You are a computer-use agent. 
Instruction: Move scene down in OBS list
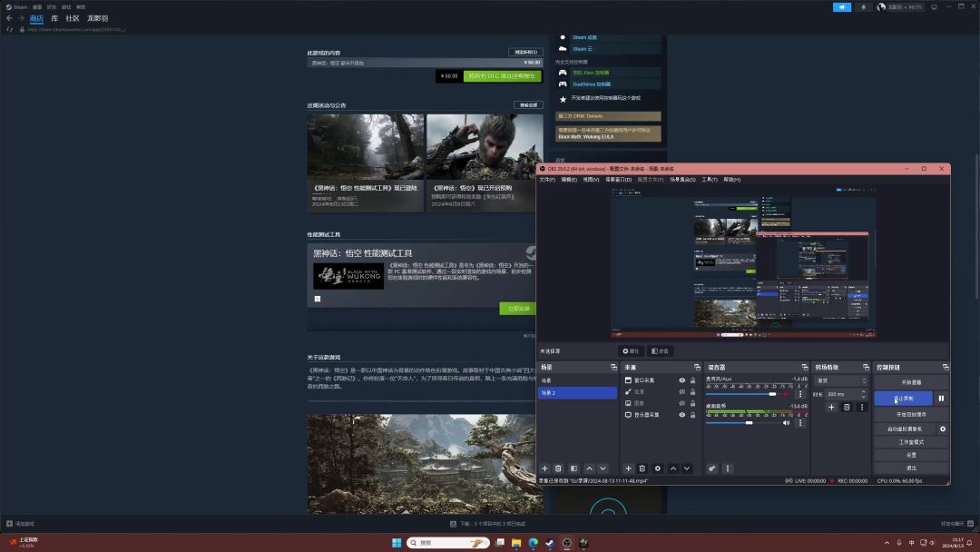pyautogui.click(x=603, y=468)
